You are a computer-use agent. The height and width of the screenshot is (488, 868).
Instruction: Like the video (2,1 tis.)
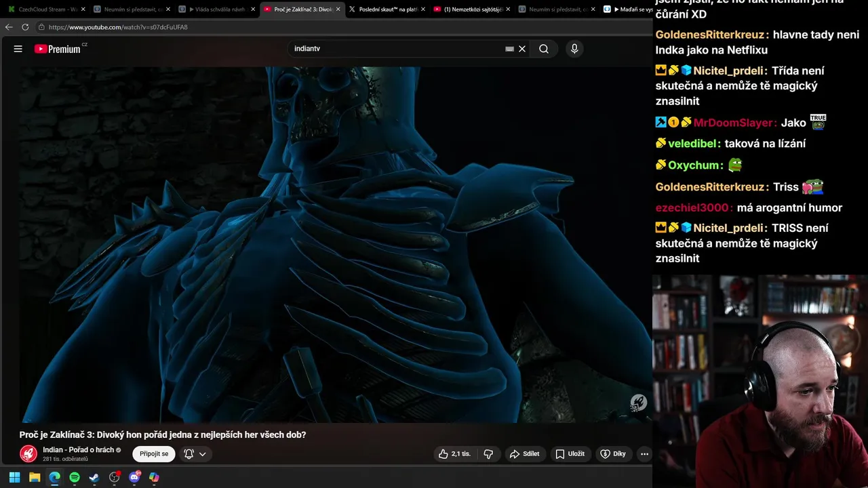click(x=454, y=454)
